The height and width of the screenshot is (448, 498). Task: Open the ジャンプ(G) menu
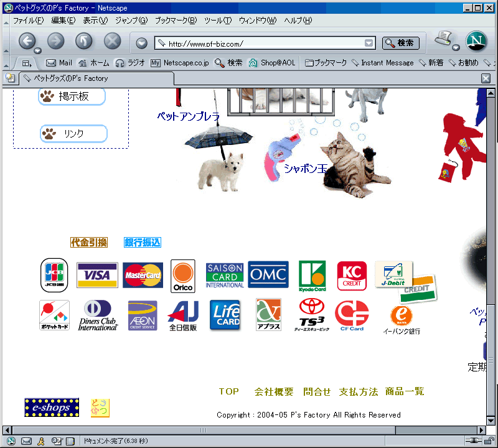tap(131, 21)
